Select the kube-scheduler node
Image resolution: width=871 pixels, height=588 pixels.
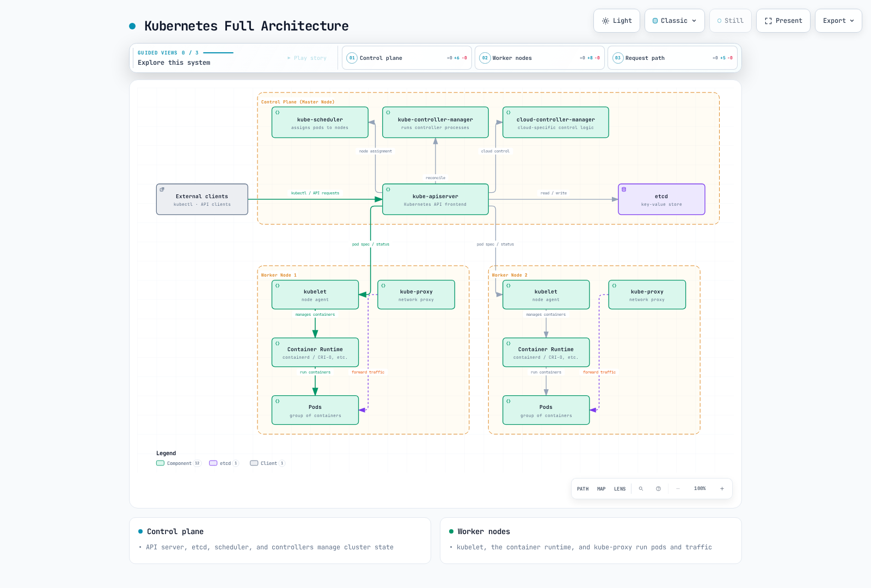coord(320,122)
